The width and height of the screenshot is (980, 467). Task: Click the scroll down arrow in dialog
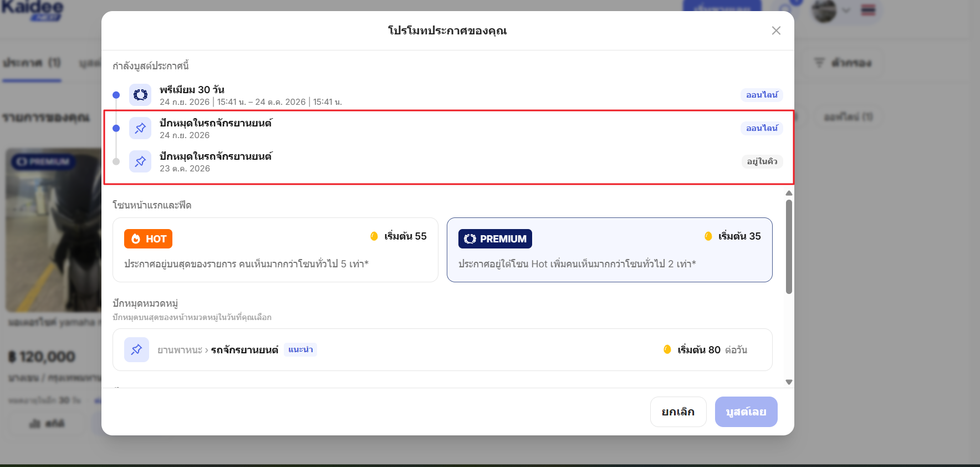pyautogui.click(x=789, y=382)
